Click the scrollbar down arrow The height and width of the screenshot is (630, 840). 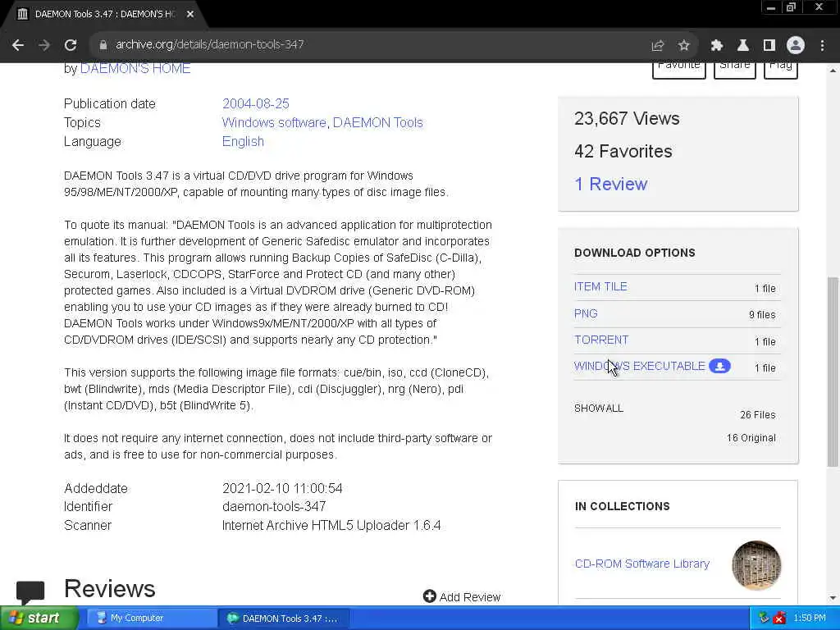(x=833, y=598)
